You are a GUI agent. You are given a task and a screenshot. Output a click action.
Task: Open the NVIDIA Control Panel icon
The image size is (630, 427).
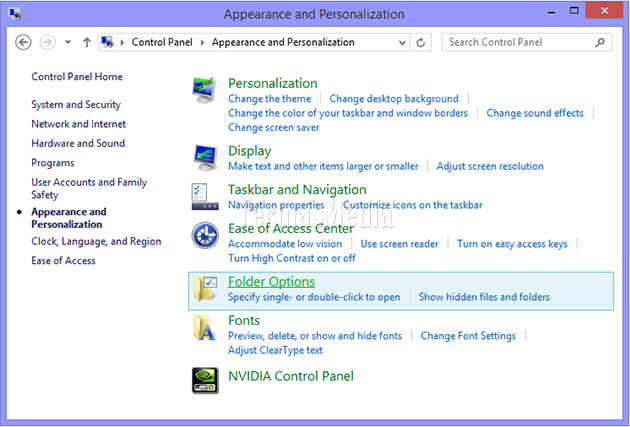click(x=205, y=380)
